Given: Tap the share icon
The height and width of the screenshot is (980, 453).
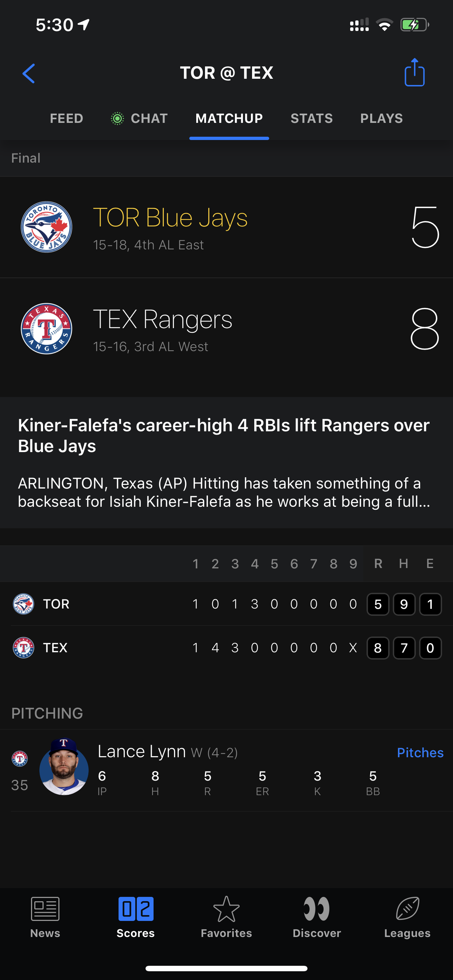Looking at the screenshot, I should point(414,72).
